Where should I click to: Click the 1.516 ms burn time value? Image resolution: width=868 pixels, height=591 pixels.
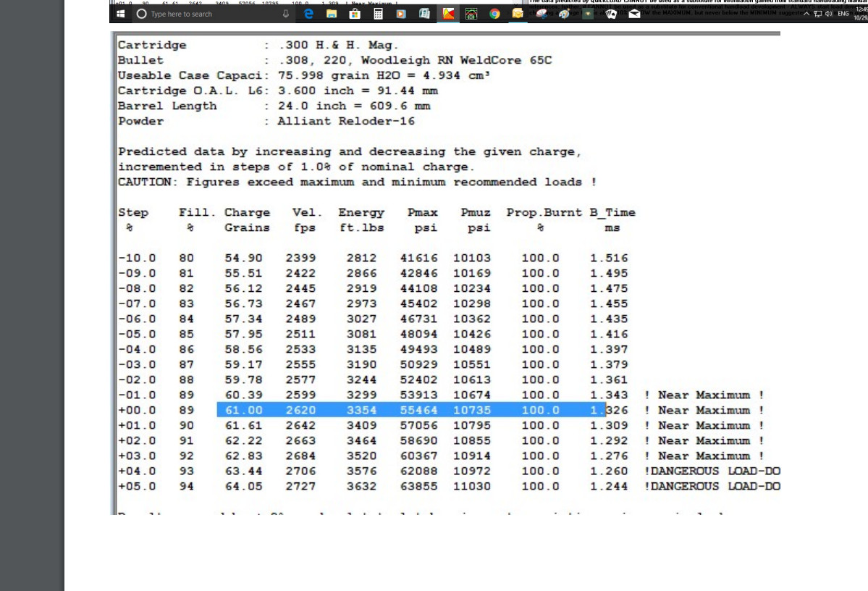coord(609,258)
